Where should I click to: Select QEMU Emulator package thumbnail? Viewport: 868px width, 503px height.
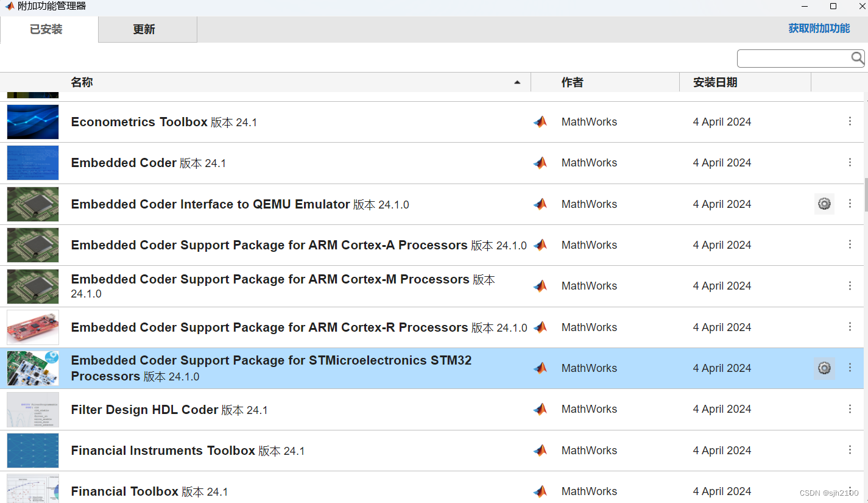tap(33, 204)
